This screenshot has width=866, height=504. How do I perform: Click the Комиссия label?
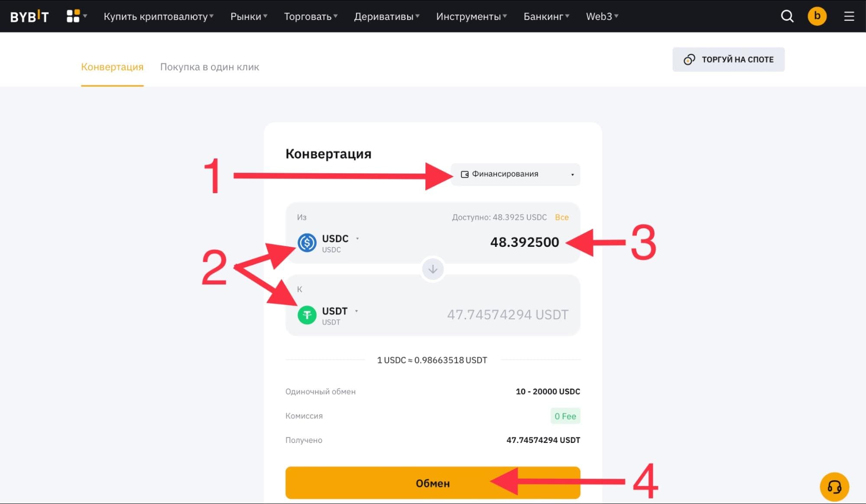304,416
